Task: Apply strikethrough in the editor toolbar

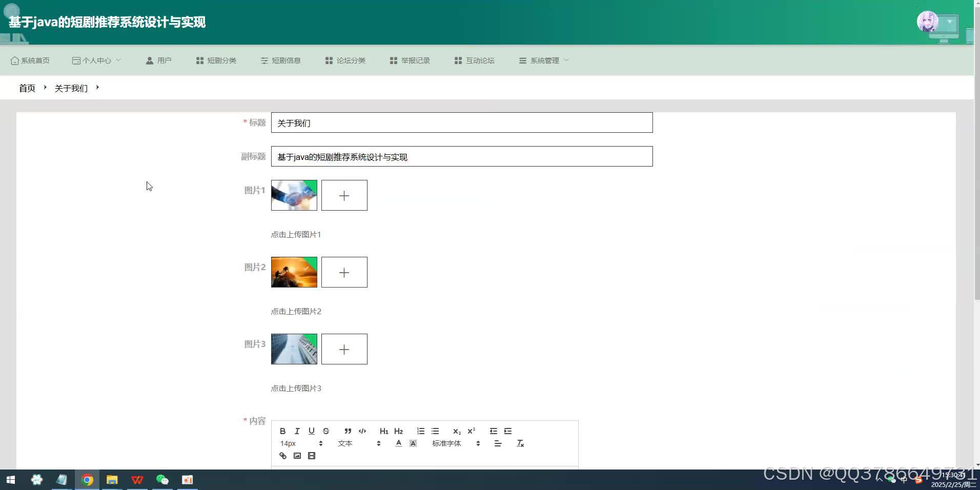Action: click(326, 431)
